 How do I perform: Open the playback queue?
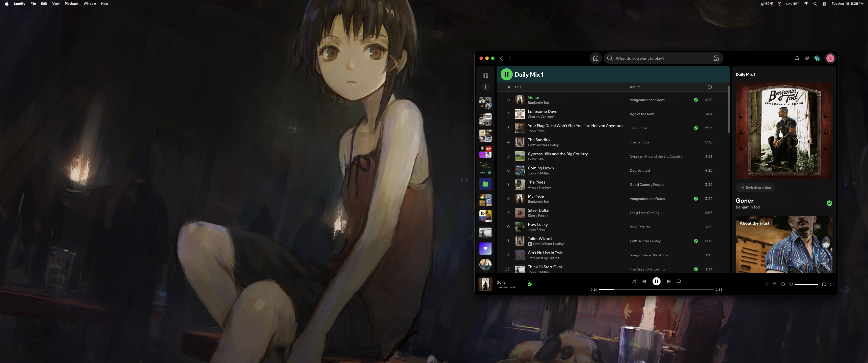pyautogui.click(x=774, y=285)
